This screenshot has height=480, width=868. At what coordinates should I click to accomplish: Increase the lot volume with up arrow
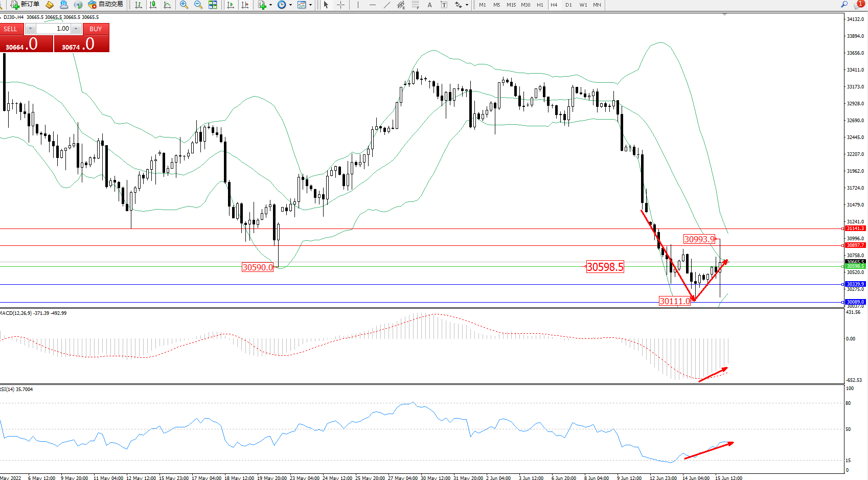(x=76, y=29)
